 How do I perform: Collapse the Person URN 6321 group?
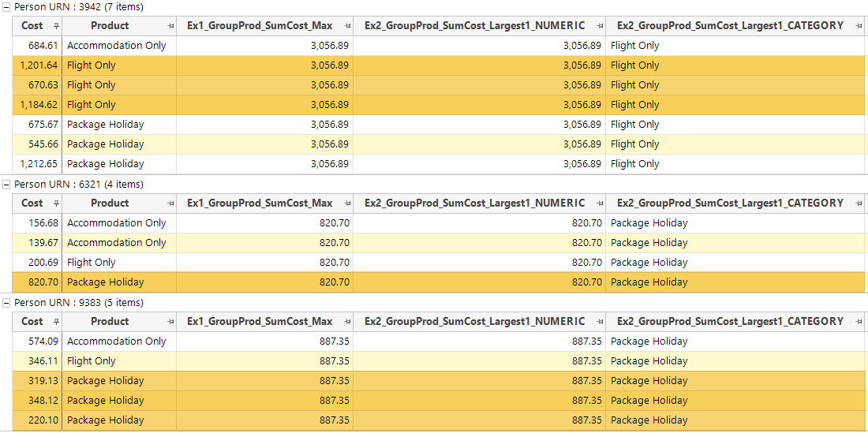(6, 184)
